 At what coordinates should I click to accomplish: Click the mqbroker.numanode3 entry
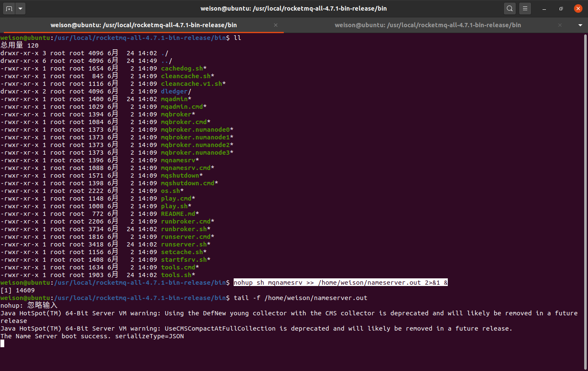(x=195, y=153)
